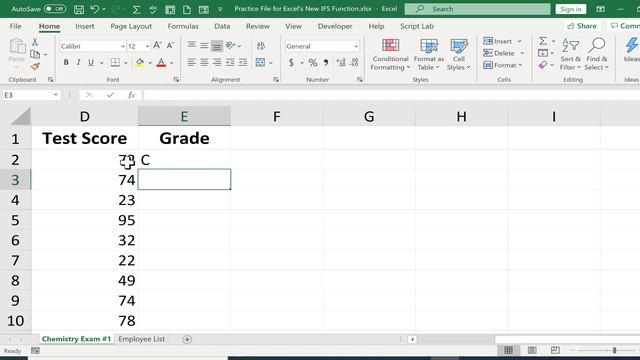Switch to the Page Layout ribbon tab
Screen dimensions: 640x360
(131, 26)
